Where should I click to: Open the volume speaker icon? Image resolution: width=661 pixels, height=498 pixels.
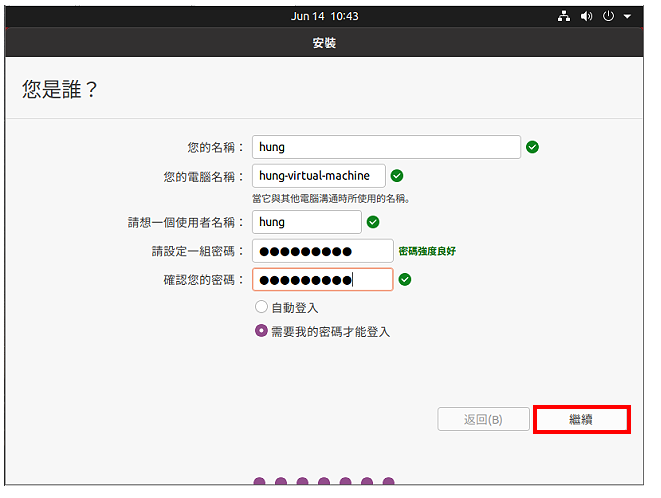pyautogui.click(x=586, y=16)
